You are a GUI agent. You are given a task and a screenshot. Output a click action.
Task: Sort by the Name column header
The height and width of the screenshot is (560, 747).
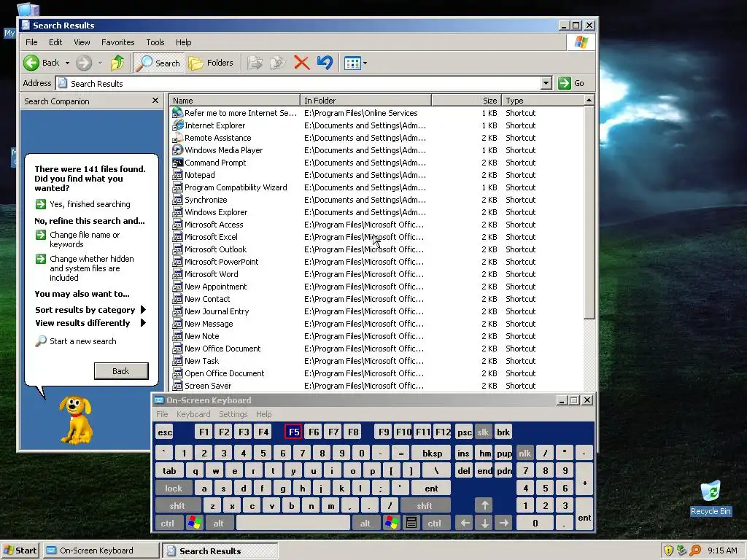tap(234, 101)
